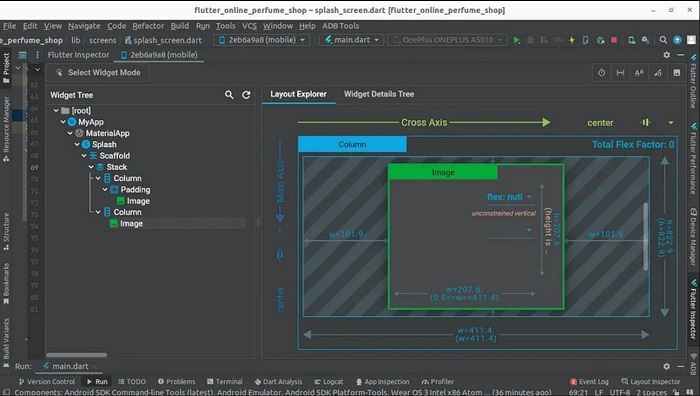The height and width of the screenshot is (396, 700).
Task: Open the Refactor menu
Action: click(x=148, y=26)
